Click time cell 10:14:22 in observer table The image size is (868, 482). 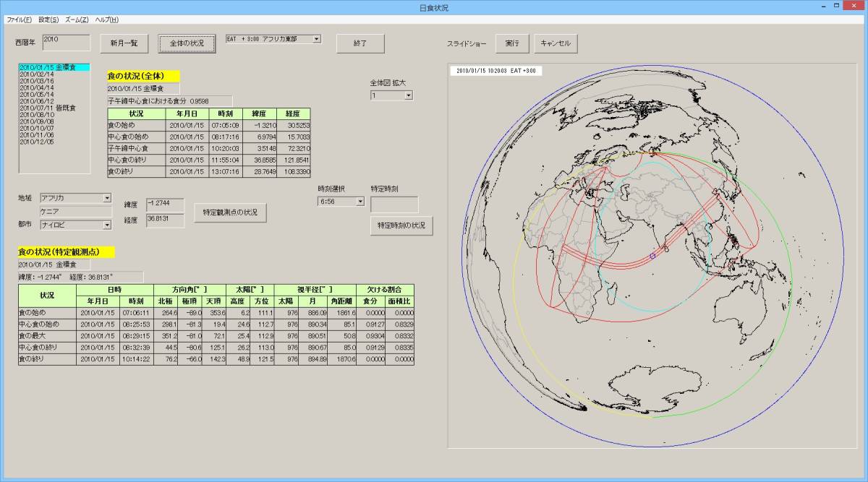point(137,359)
